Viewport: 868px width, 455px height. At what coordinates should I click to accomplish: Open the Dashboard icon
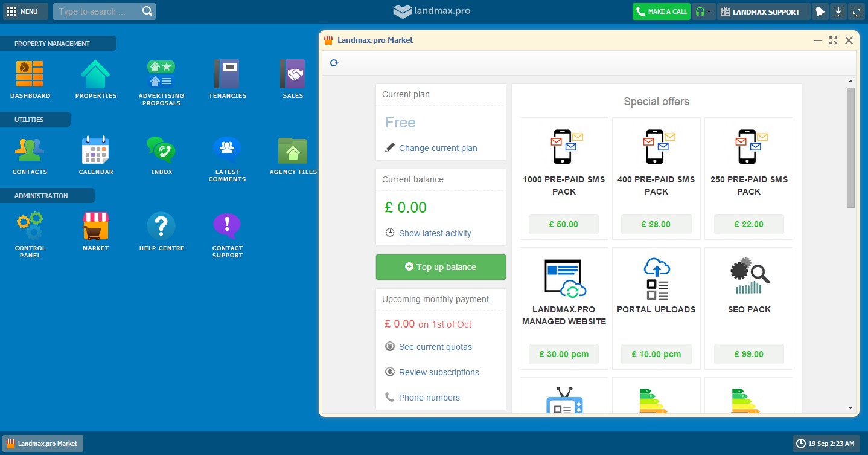[30, 74]
